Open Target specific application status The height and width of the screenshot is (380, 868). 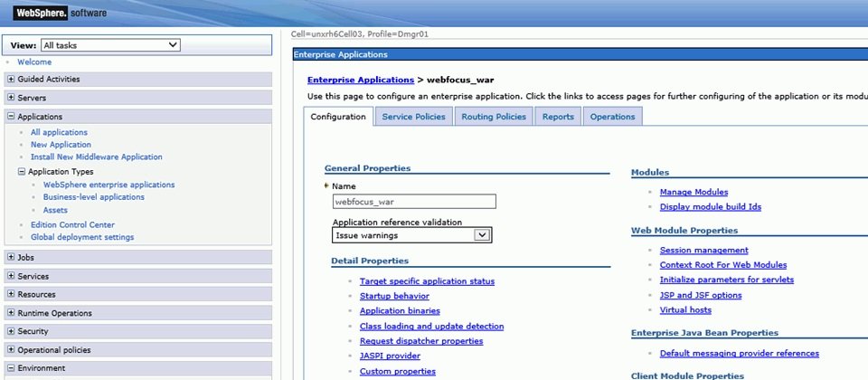pyautogui.click(x=427, y=281)
